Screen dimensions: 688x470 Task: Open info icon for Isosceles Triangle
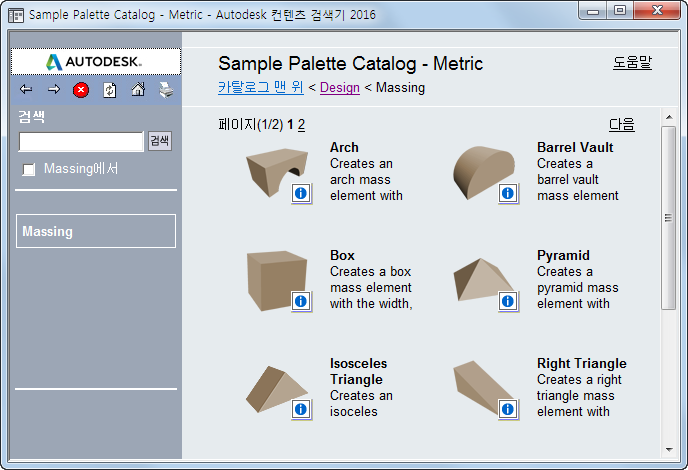[301, 409]
